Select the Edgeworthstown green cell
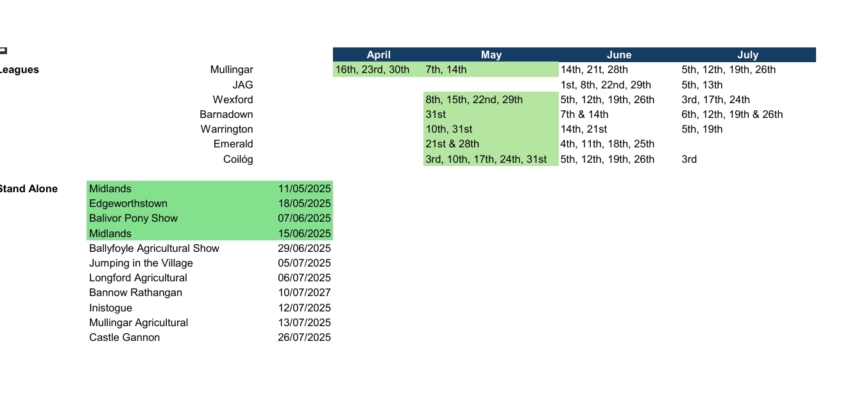The image size is (868, 396). tap(128, 204)
